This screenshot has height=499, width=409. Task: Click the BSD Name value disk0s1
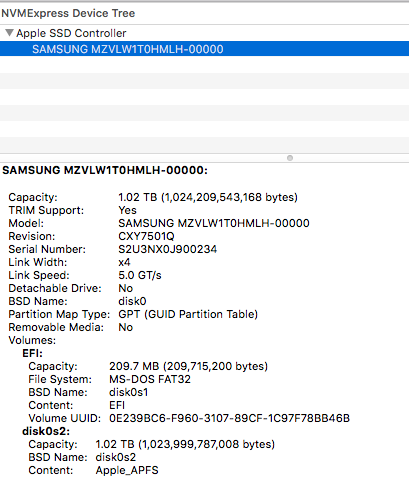pos(129,392)
